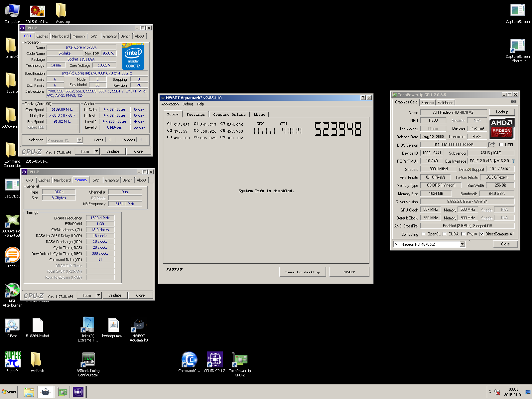Launch the SuperPi desktop icon
Viewport: 532px width, 399px height.
pyautogui.click(x=12, y=362)
